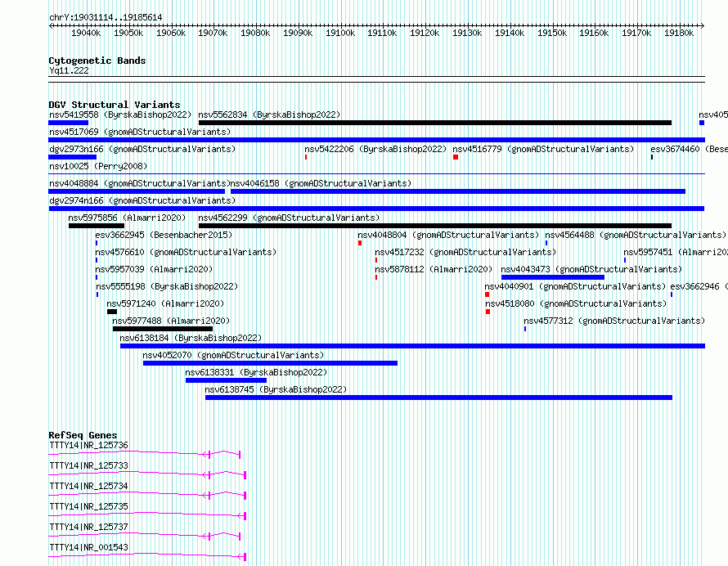Open nsv4517069 (gnomADStructuralVariants) label
Screen dimensions: 728x566
click(140, 132)
